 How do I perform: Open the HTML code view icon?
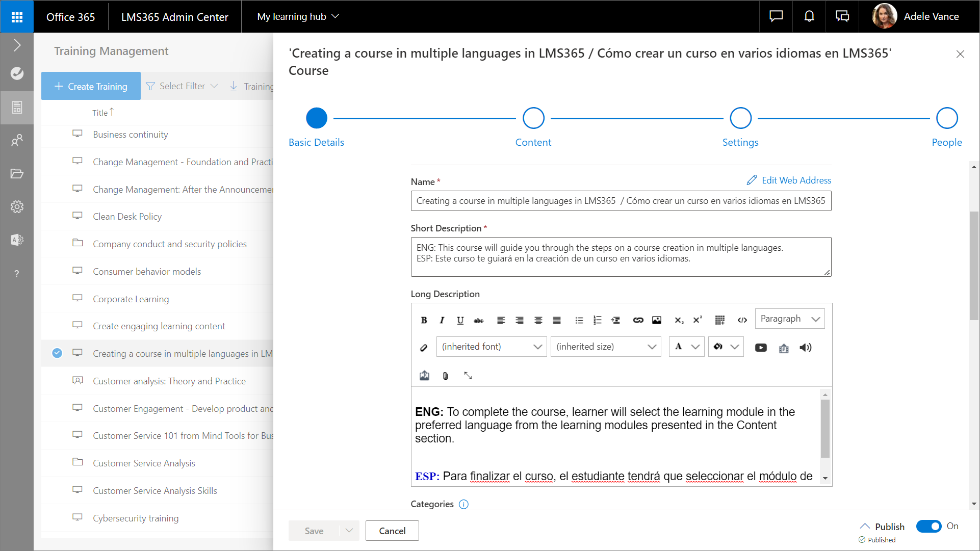[742, 320]
